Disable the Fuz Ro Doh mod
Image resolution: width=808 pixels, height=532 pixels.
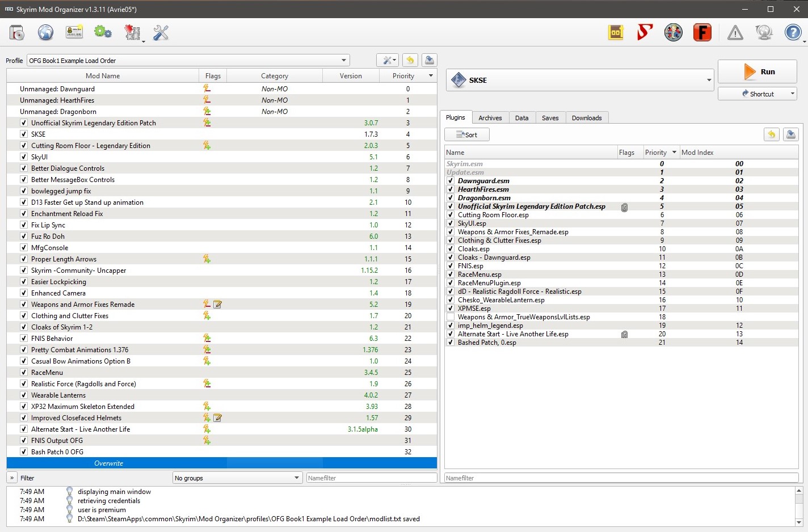[24, 237]
